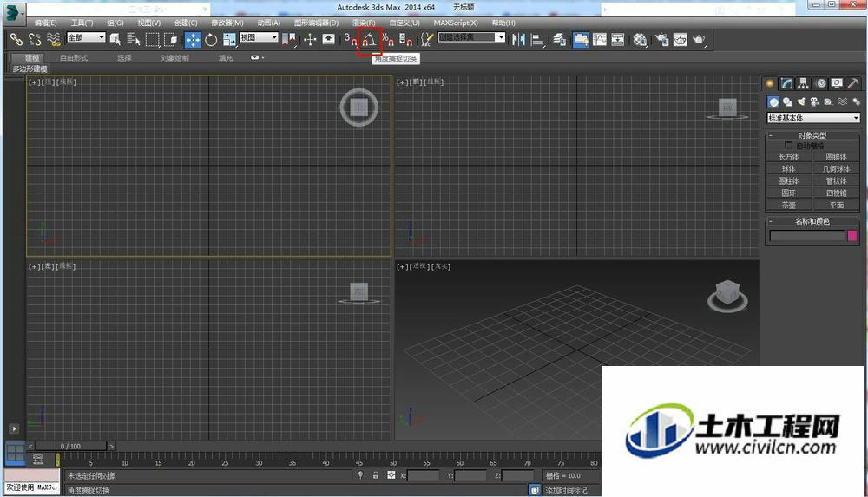Click the 平面 plane button

pyautogui.click(x=836, y=206)
